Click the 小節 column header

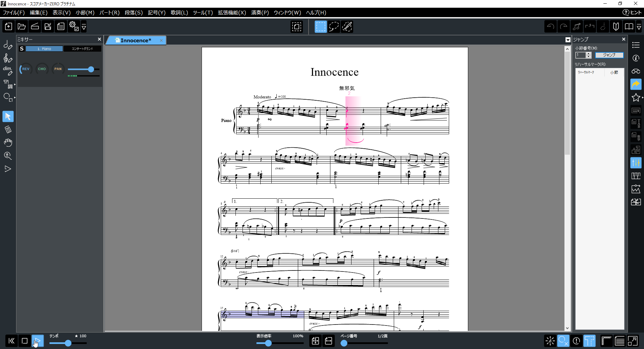(614, 72)
